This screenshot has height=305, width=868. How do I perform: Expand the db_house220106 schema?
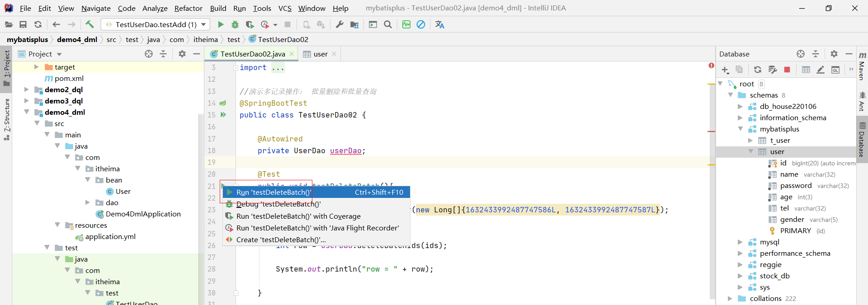click(740, 106)
